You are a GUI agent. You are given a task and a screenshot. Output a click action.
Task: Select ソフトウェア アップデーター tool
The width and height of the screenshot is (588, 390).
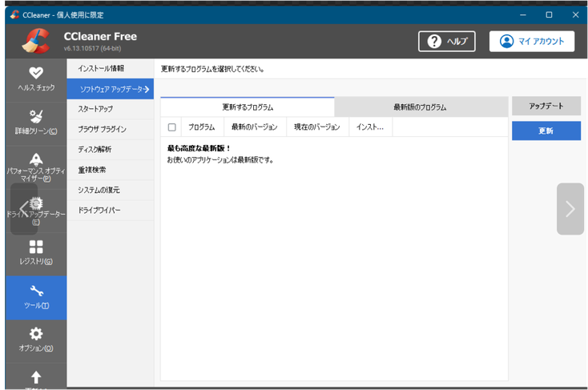coord(111,89)
